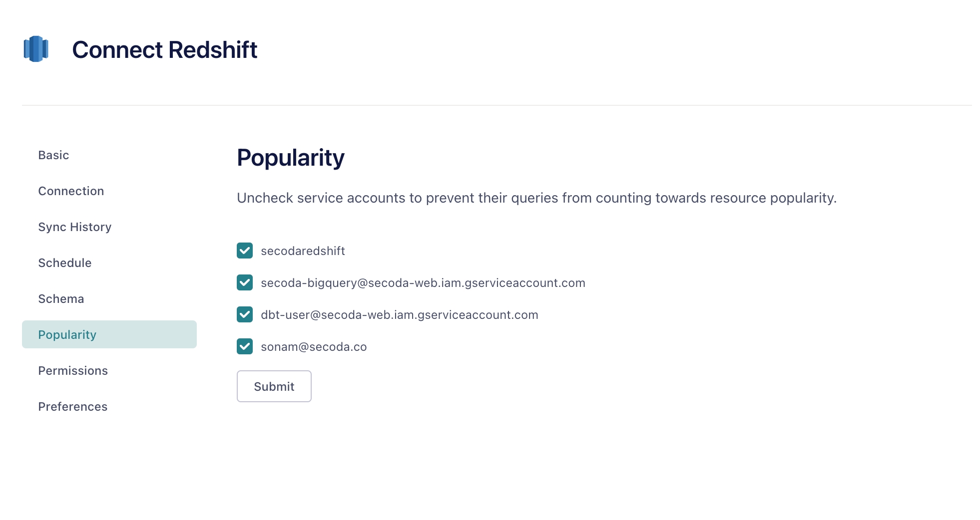Switch to Sync History tab
Screen dimensions: 980x520
[x=74, y=227]
